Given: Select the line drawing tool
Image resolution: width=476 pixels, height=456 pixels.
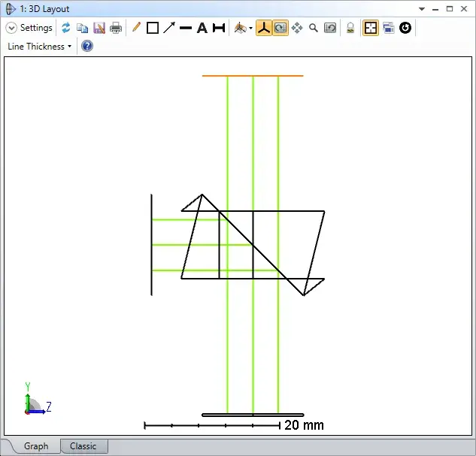Looking at the screenshot, I should [x=186, y=29].
